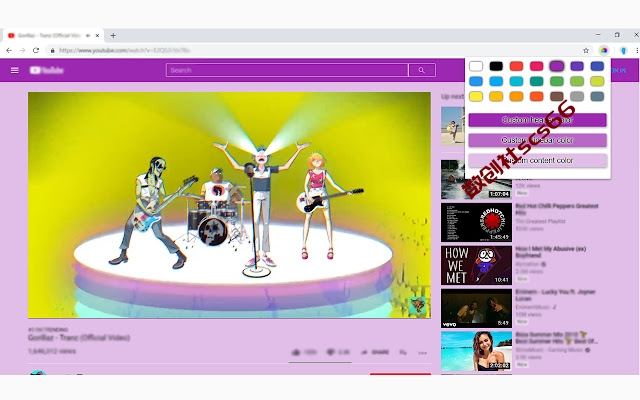Open the Ibiza Summer Mix beach thumbnail
This screenshot has height=400, width=640.
tap(476, 351)
